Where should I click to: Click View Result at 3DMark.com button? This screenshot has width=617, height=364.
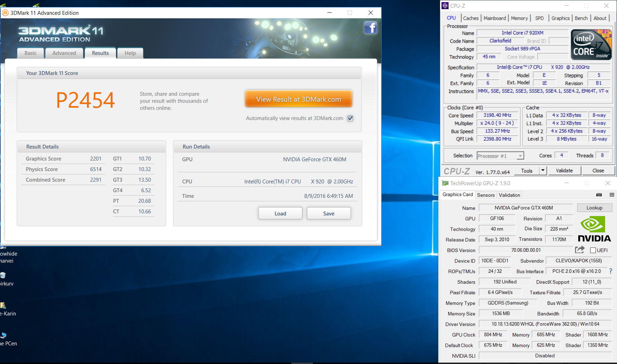pyautogui.click(x=298, y=99)
